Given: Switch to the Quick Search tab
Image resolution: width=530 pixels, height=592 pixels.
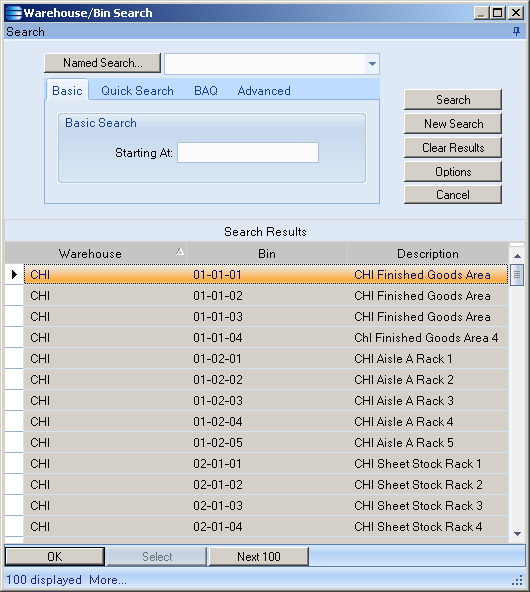Looking at the screenshot, I should (137, 91).
